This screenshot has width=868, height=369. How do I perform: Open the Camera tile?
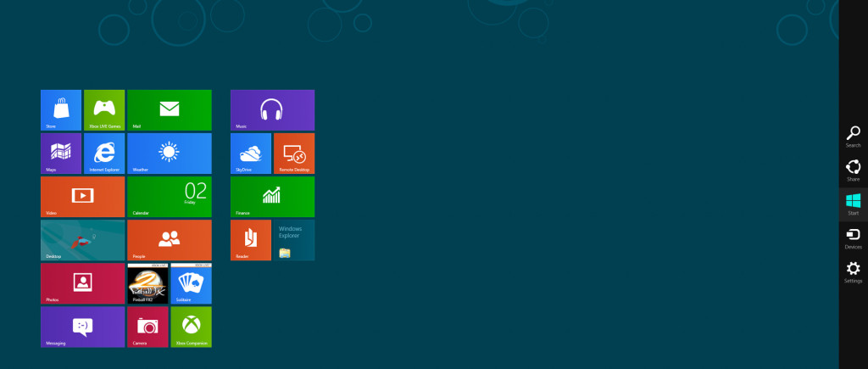[147, 327]
